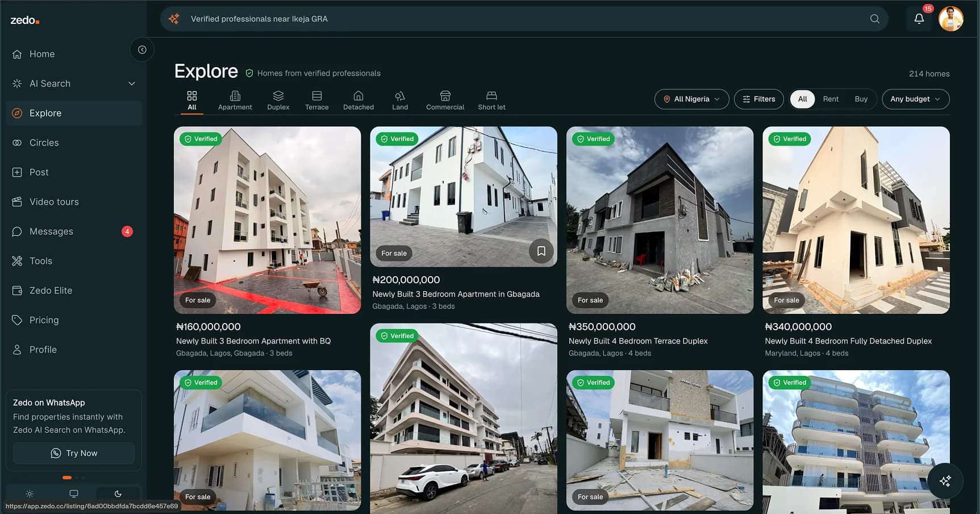Select the Duplex category tab

(278, 101)
